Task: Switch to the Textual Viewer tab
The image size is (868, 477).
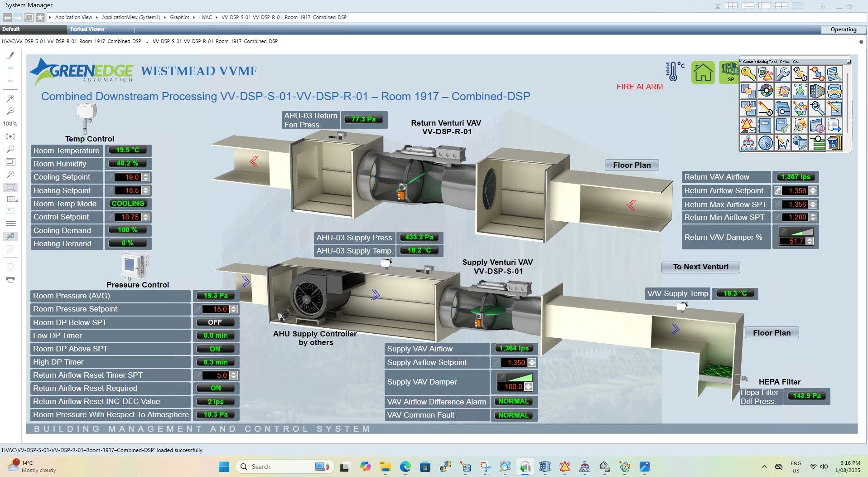Action: (87, 29)
